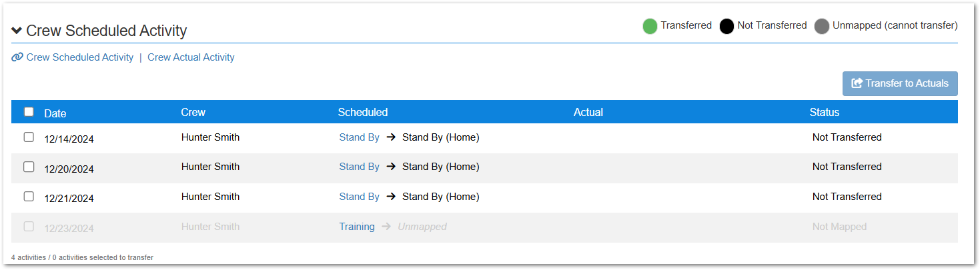Click the black Not Transferred legend circle
The height and width of the screenshot is (270, 980).
727,27
